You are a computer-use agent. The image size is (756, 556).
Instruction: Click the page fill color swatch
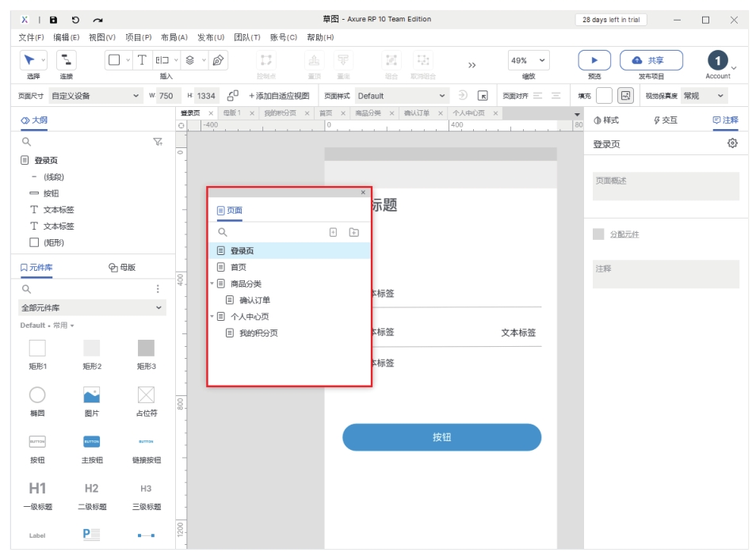coord(604,96)
